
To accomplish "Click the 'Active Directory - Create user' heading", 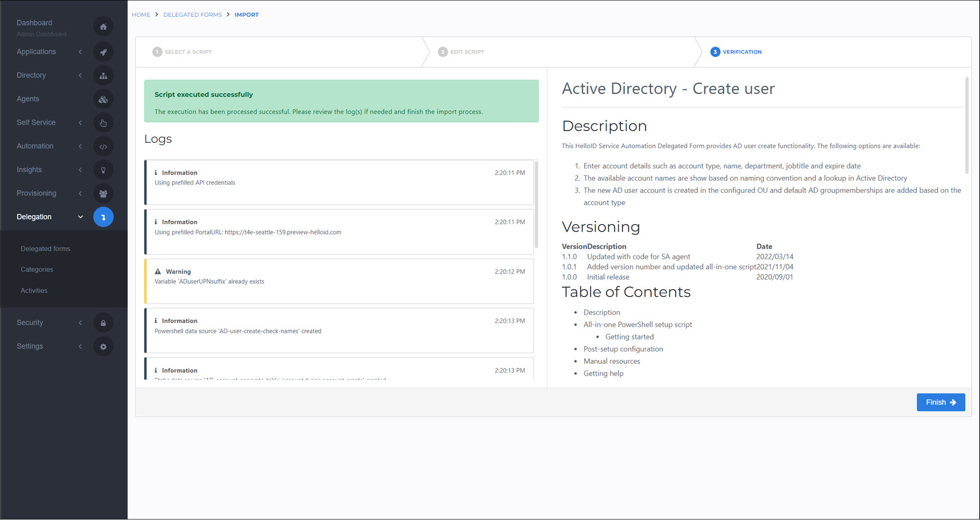I will click(668, 89).
